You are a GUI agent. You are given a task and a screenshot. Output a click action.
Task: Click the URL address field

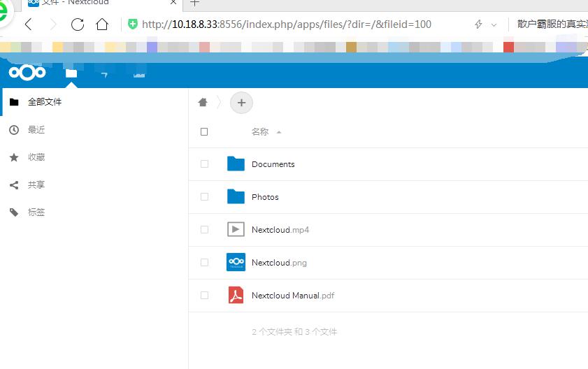point(287,24)
